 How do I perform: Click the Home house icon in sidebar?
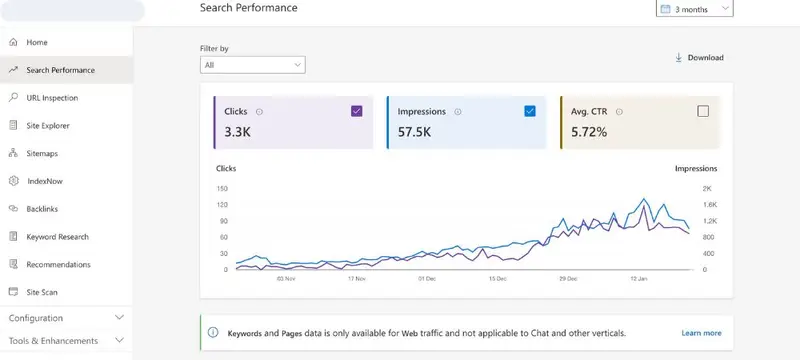13,42
